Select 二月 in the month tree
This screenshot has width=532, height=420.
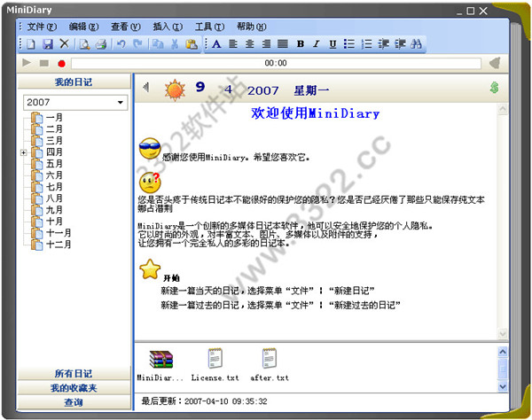pos(54,129)
